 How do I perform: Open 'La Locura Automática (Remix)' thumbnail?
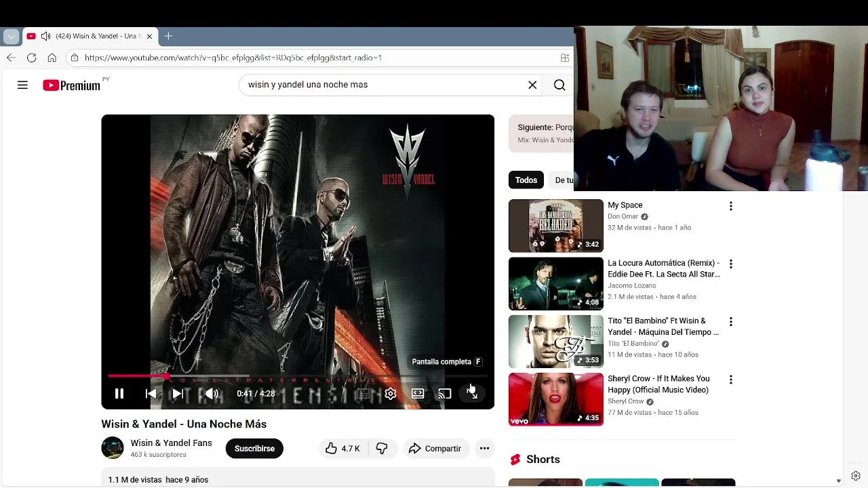pos(555,283)
